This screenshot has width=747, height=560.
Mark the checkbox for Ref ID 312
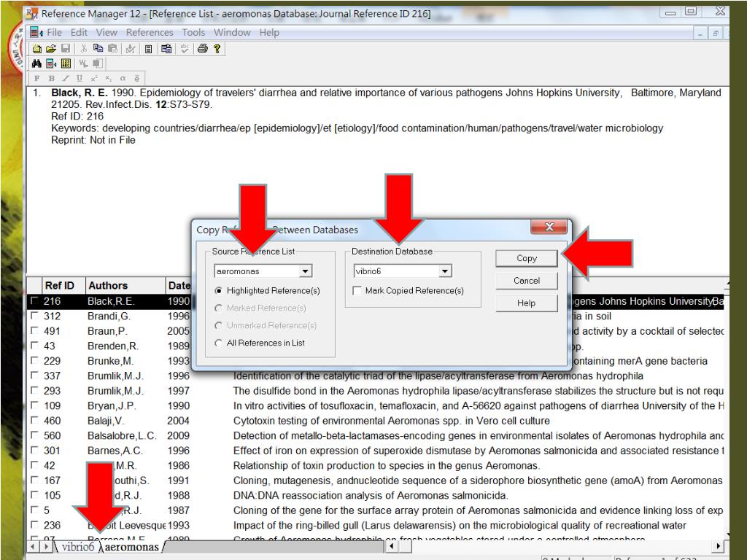[34, 316]
